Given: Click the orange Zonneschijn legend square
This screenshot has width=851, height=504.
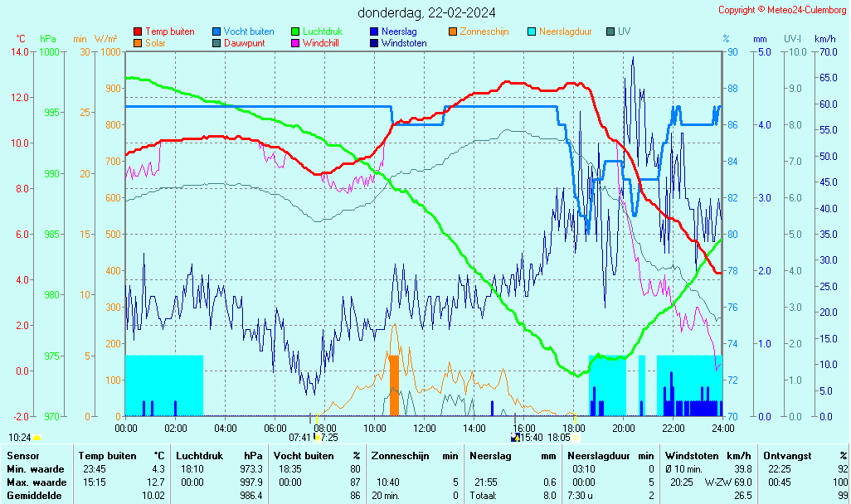Looking at the screenshot, I should (x=453, y=31).
